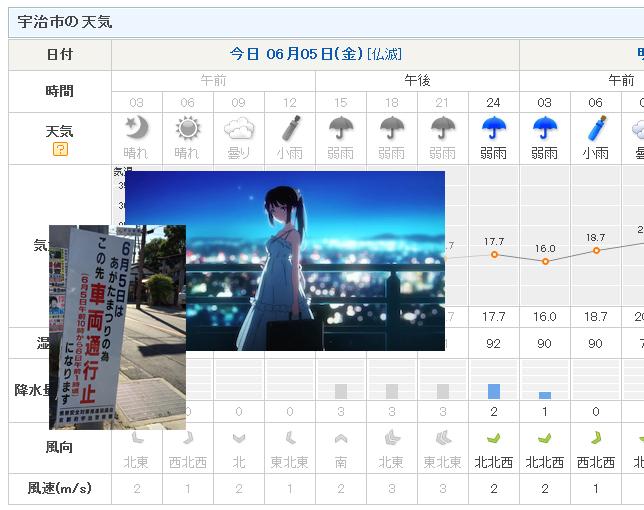Click the wind arrow in the 21 column
This screenshot has height=510, width=644.
point(443,438)
